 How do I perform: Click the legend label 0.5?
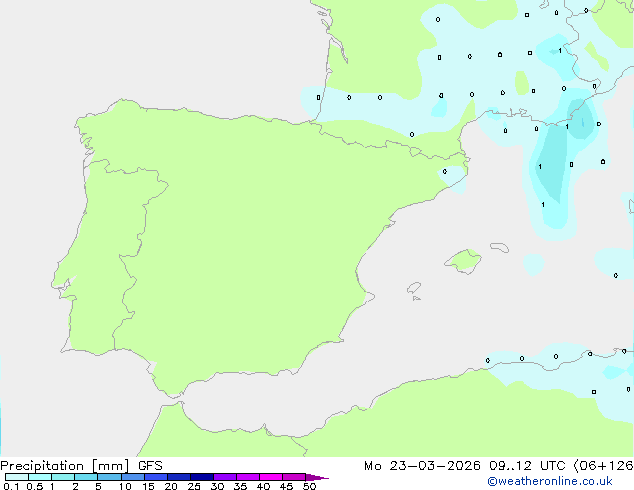(x=35, y=486)
